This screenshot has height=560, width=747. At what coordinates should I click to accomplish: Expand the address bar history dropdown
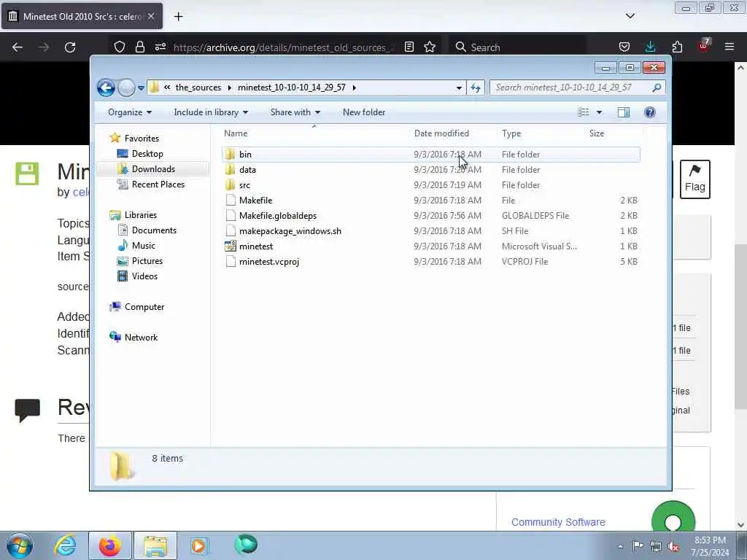(459, 87)
